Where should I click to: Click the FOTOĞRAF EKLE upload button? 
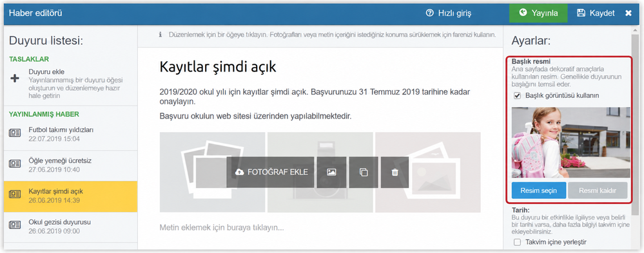(270, 173)
